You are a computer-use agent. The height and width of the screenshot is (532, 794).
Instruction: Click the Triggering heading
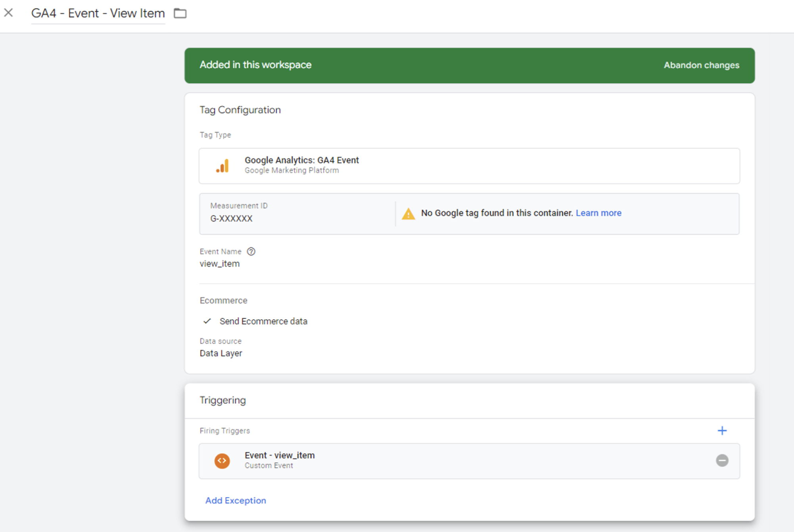coord(222,400)
